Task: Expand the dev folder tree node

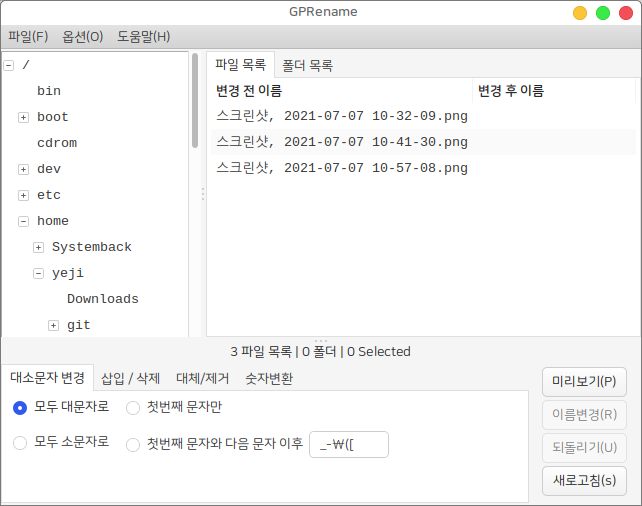Action: 23,169
